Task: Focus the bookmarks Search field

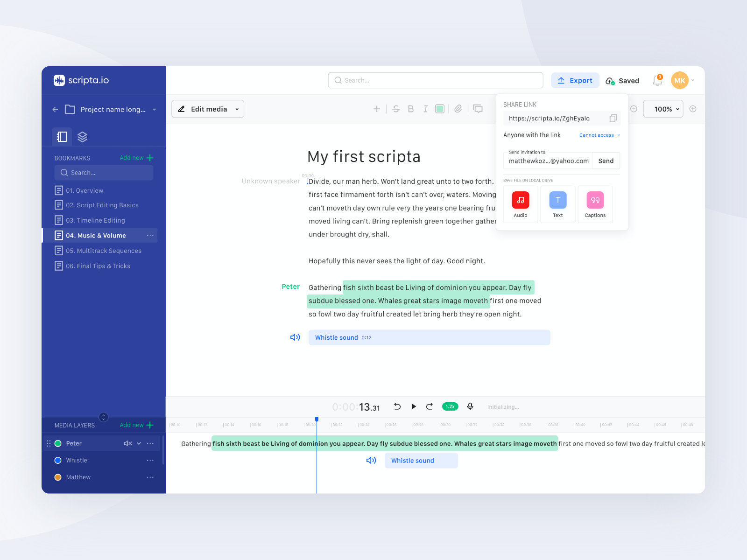Action: (104, 173)
